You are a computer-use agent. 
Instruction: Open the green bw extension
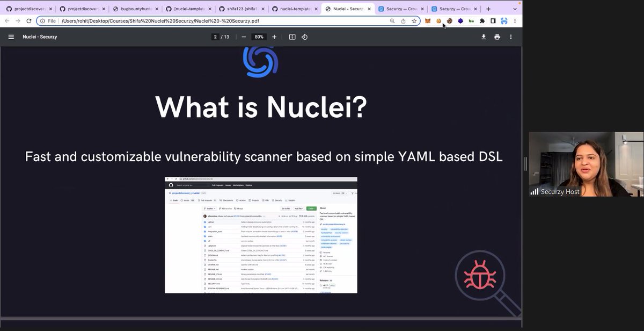coord(471,21)
